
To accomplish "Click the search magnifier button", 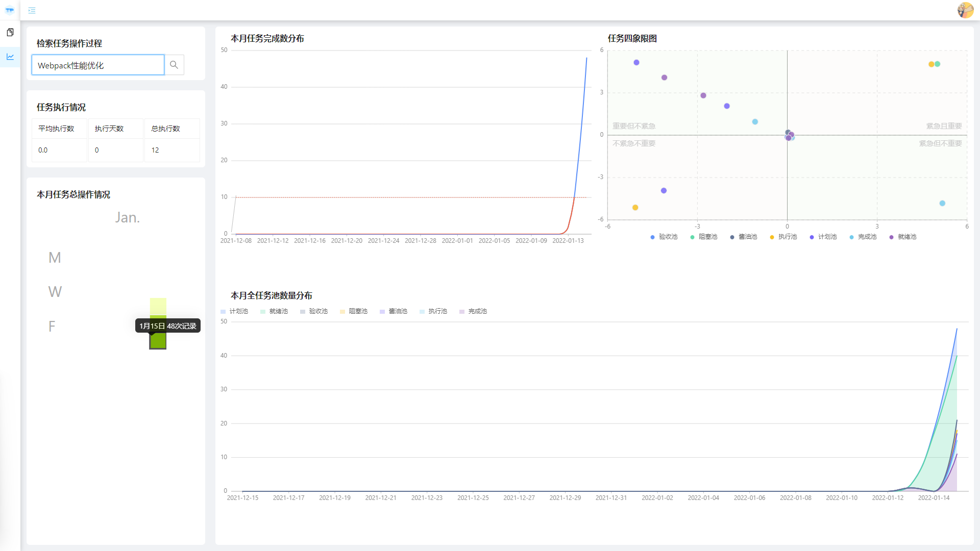I will click(174, 65).
